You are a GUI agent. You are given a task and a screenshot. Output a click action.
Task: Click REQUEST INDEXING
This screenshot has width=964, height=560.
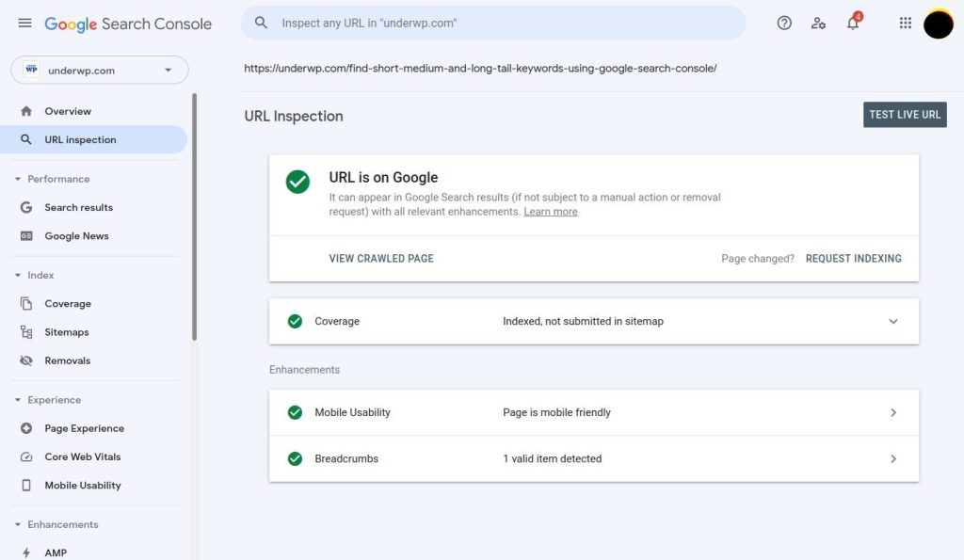(853, 259)
